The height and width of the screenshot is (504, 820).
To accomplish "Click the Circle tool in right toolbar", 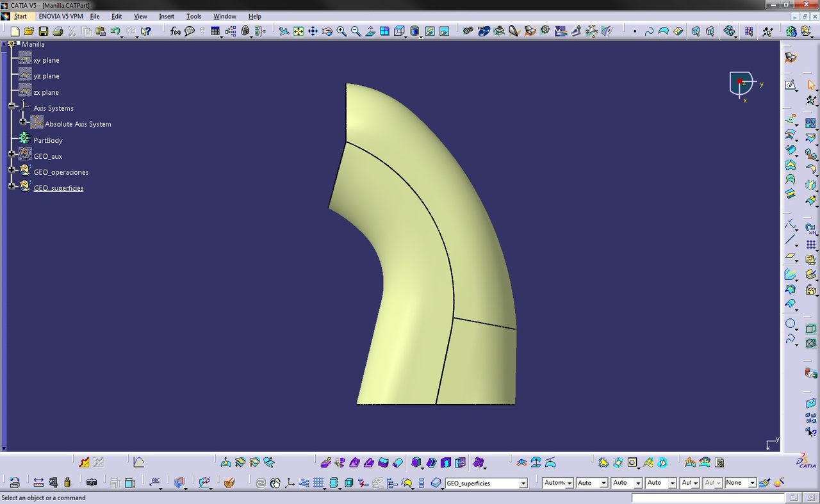I will [791, 324].
